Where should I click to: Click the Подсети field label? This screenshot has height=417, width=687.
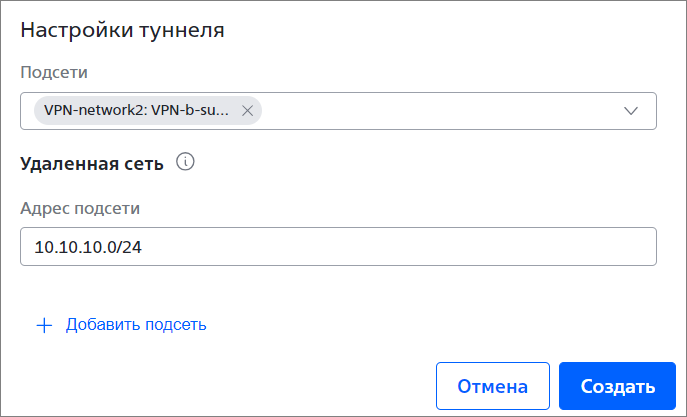(54, 72)
